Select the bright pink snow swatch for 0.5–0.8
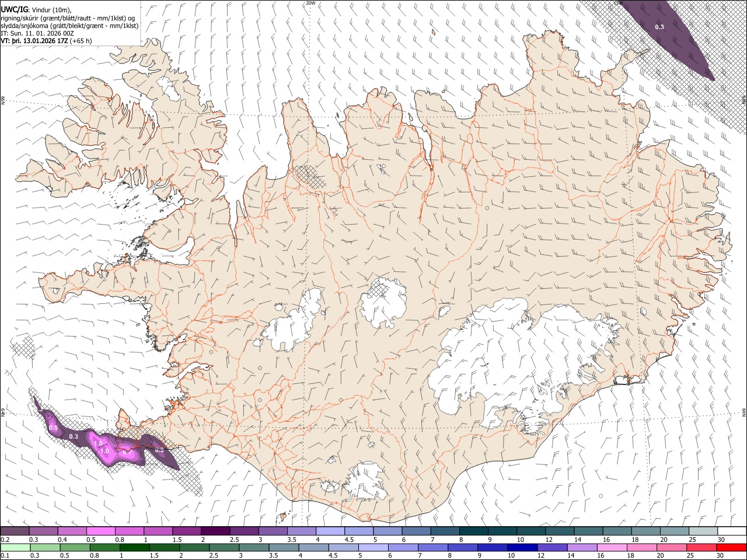The width and height of the screenshot is (747, 560). click(101, 531)
